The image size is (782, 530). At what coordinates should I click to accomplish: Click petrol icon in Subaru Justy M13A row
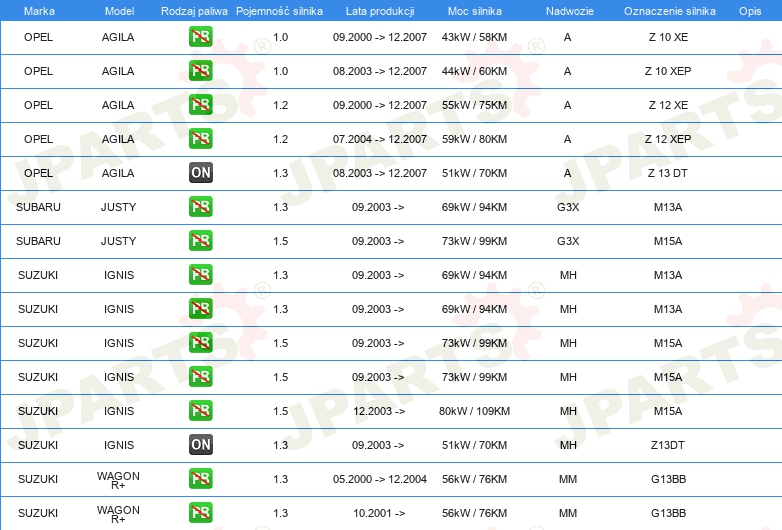[200, 206]
